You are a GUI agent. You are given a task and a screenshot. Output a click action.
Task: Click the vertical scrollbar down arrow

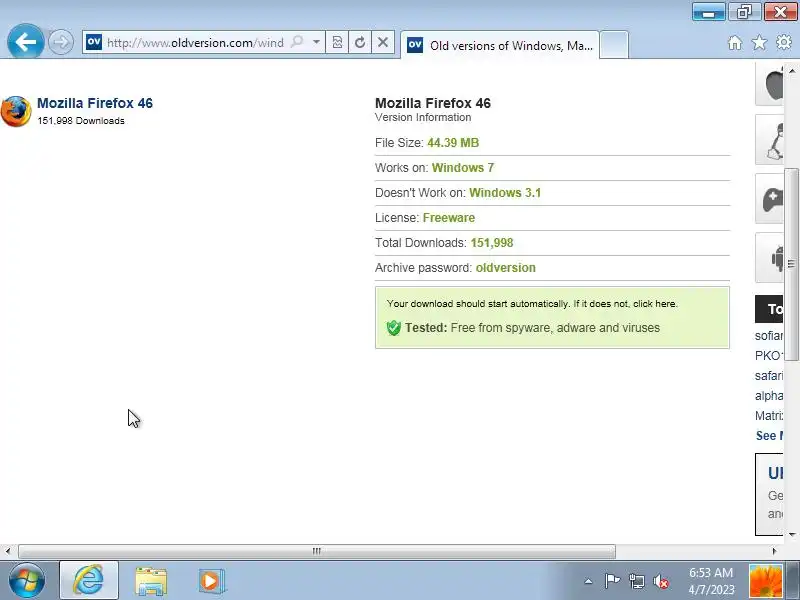point(792,534)
